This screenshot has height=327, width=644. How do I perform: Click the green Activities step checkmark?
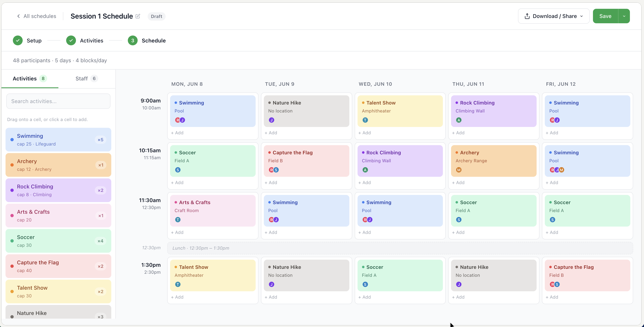pos(71,40)
